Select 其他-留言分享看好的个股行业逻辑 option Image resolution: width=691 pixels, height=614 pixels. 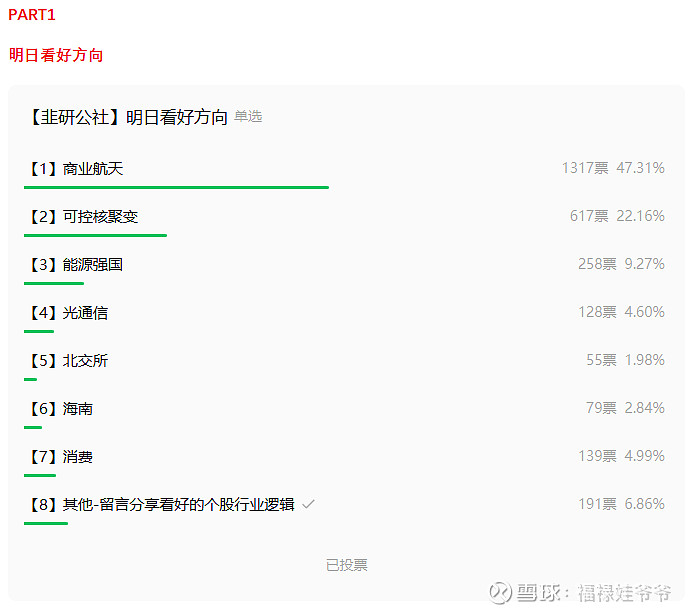[x=178, y=505]
